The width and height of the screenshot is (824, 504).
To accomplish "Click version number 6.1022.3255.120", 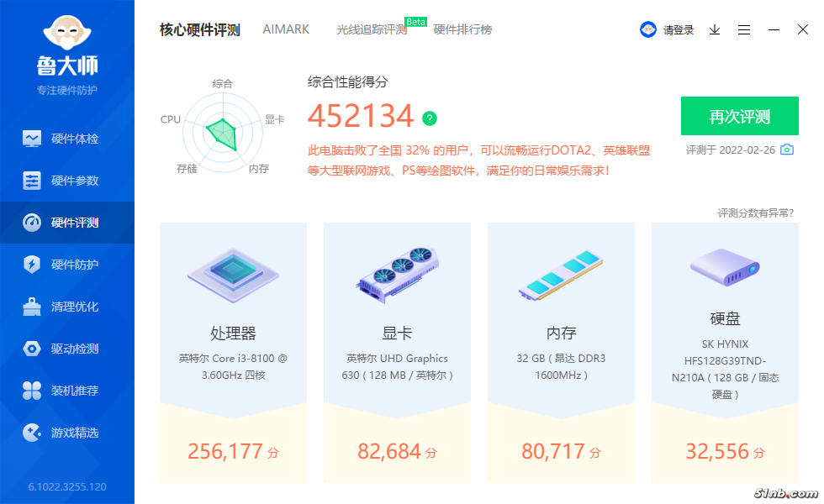I will [x=67, y=486].
